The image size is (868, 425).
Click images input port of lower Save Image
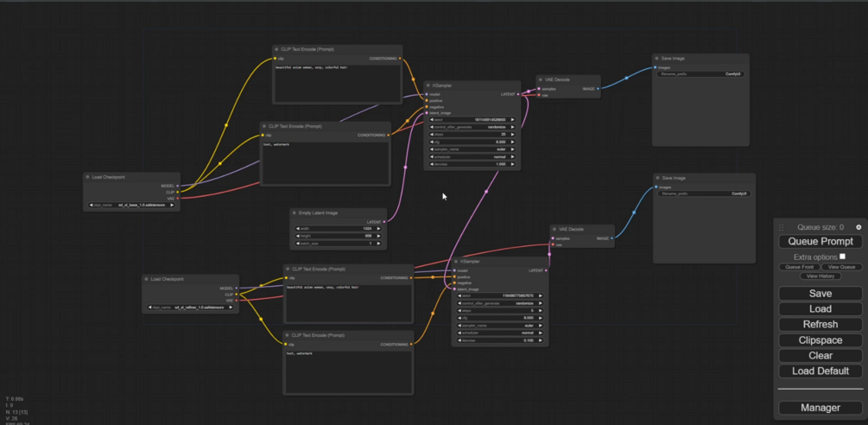pos(656,187)
